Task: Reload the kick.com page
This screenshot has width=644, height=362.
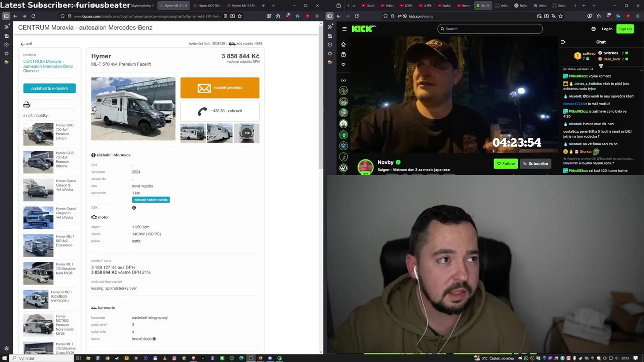Action: 357,16
